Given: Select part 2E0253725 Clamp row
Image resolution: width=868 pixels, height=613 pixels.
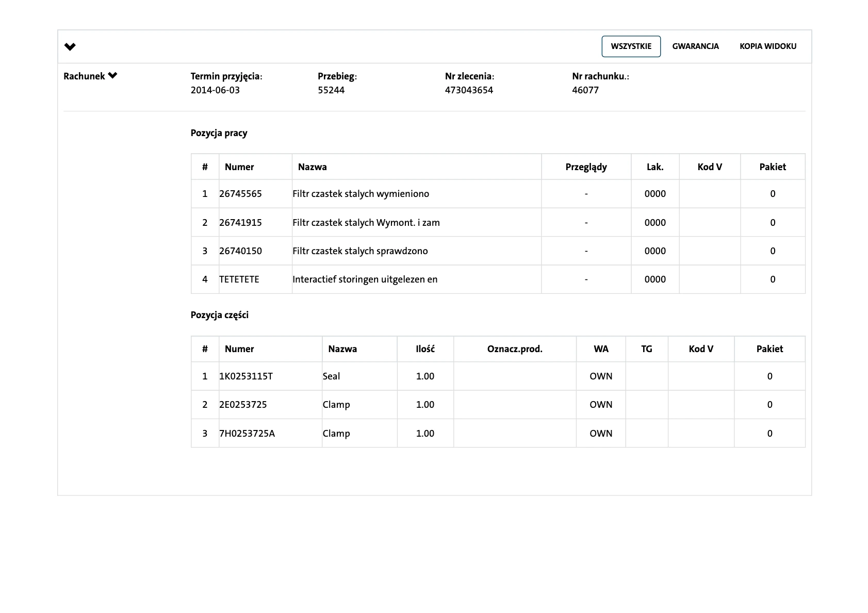Looking at the screenshot, I should pos(336,405).
